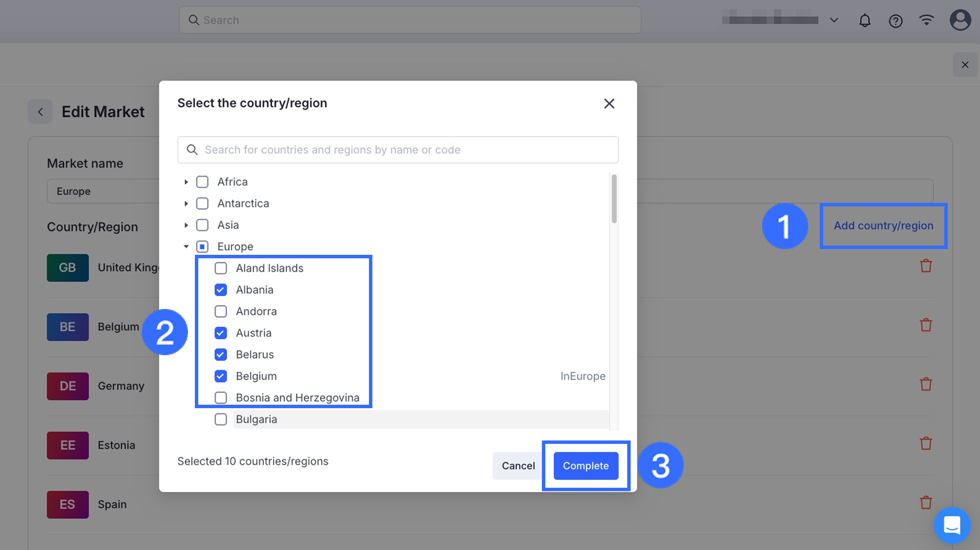The image size is (980, 550).
Task: Uncheck the Albania checkbox
Action: point(221,290)
